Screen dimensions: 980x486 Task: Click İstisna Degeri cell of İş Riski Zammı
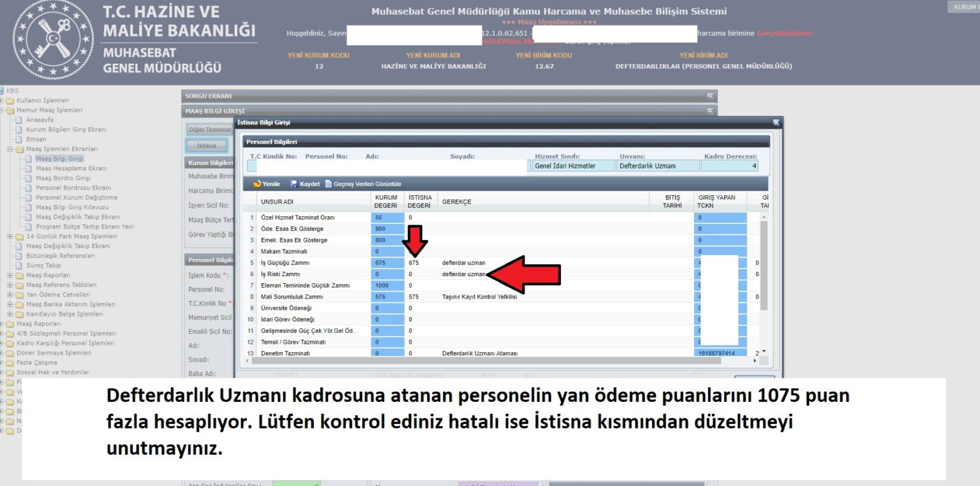tap(421, 274)
